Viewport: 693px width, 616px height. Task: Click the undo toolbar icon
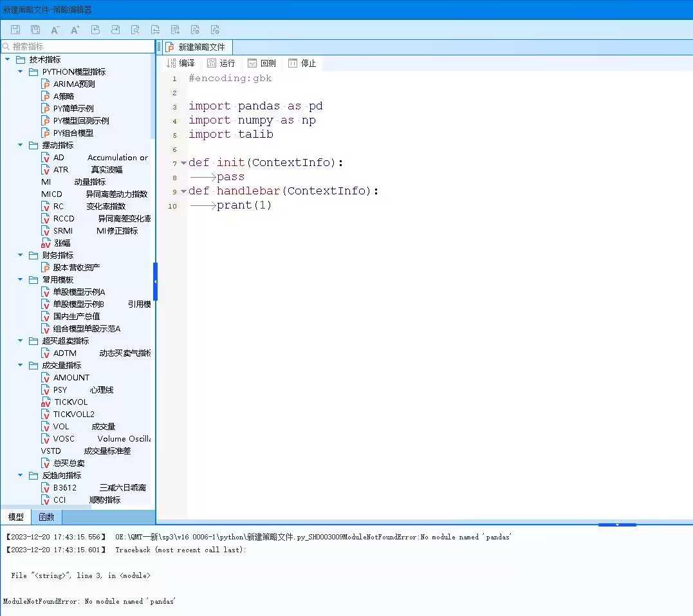click(x=95, y=30)
